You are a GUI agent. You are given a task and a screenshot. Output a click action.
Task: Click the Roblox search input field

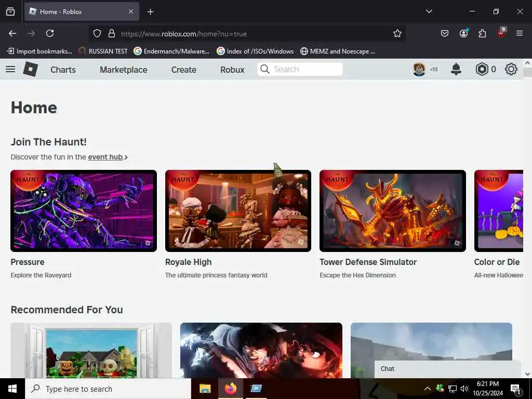[300, 69]
